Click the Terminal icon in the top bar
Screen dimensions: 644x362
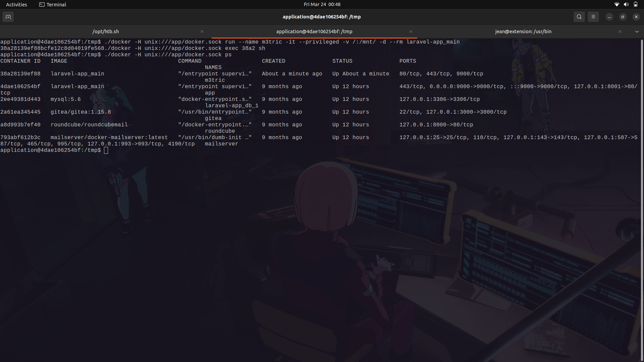point(42,4)
